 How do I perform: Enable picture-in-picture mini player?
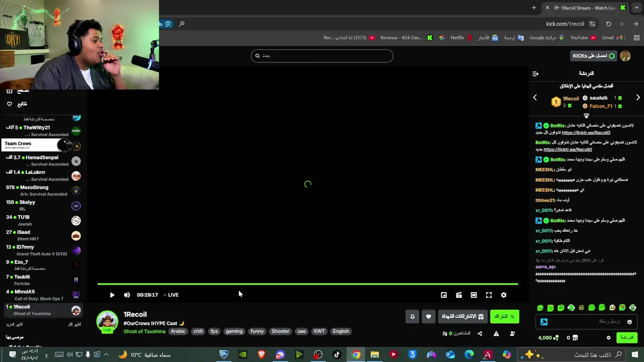(443, 295)
